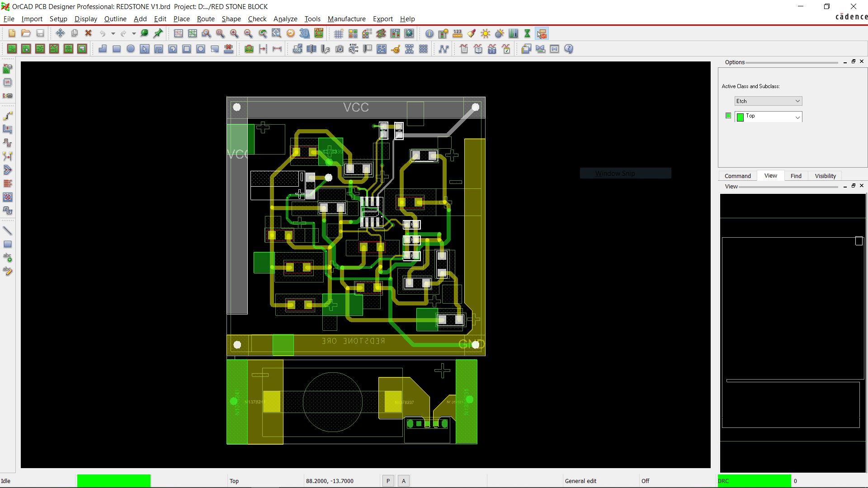Screen dimensions: 868x488
Task: Toggle the grid display icon
Action: (339, 33)
